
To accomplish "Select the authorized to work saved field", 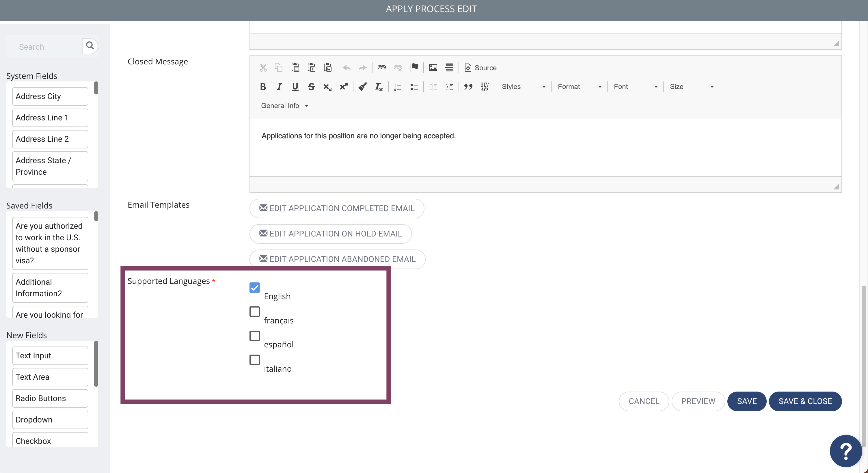I will click(50, 243).
